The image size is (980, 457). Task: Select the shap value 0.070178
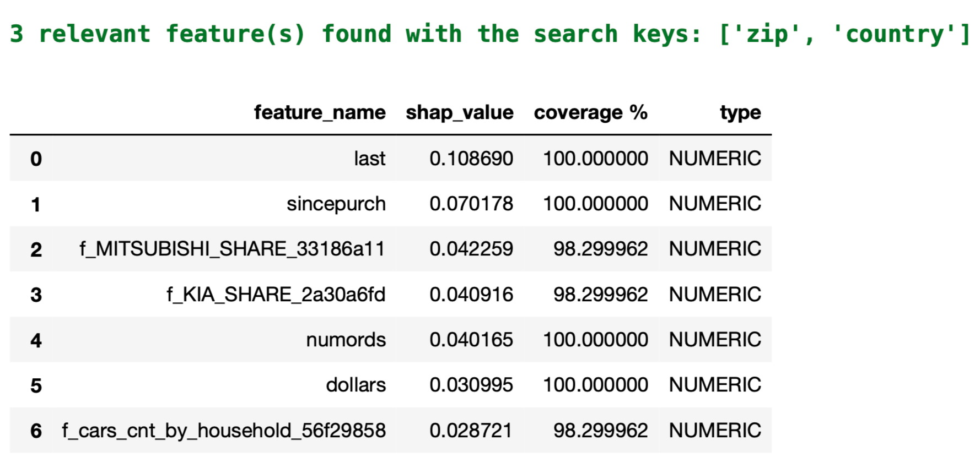(471, 204)
